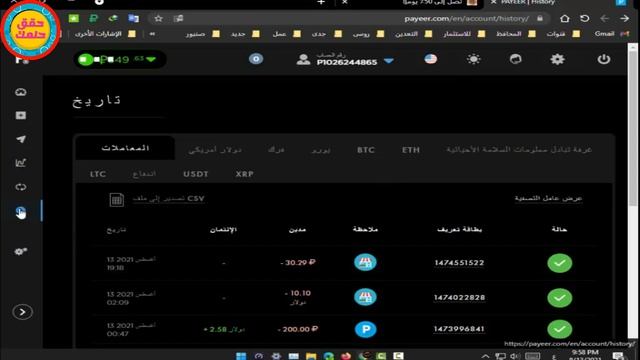Open the crypto exchange room tab
The height and width of the screenshot is (360, 640).
point(519,149)
